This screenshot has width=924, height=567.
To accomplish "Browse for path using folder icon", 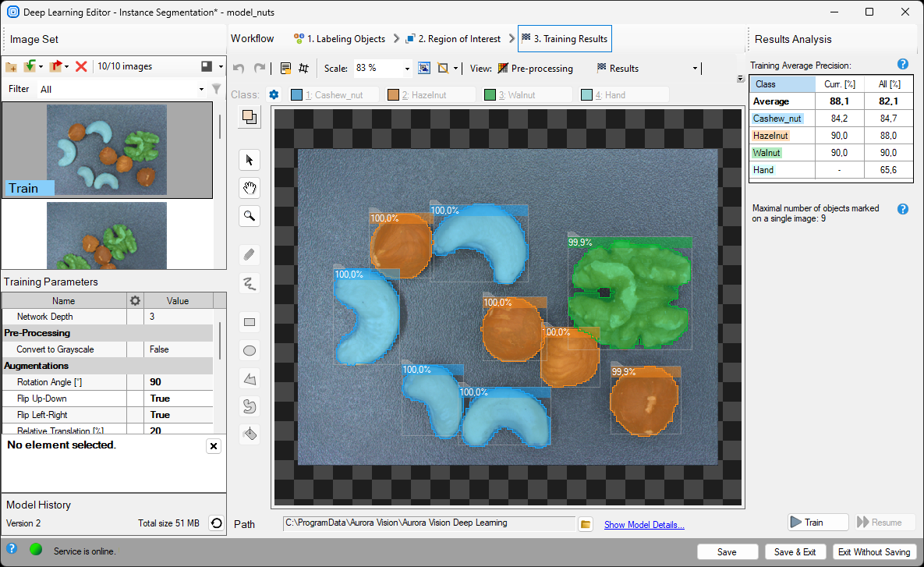I will click(586, 524).
